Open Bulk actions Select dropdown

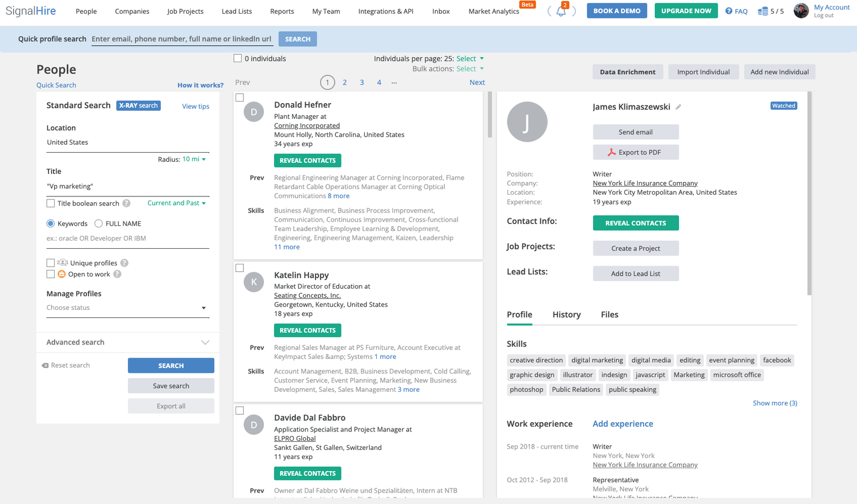point(470,69)
